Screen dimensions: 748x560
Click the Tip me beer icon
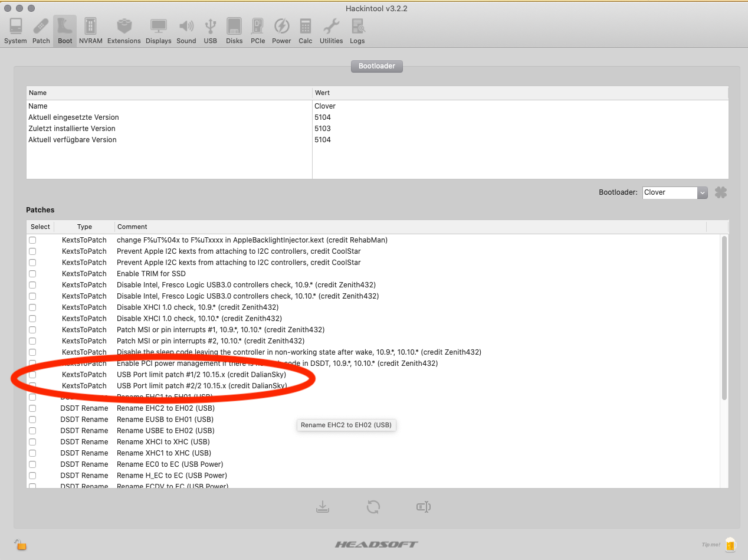click(x=730, y=545)
